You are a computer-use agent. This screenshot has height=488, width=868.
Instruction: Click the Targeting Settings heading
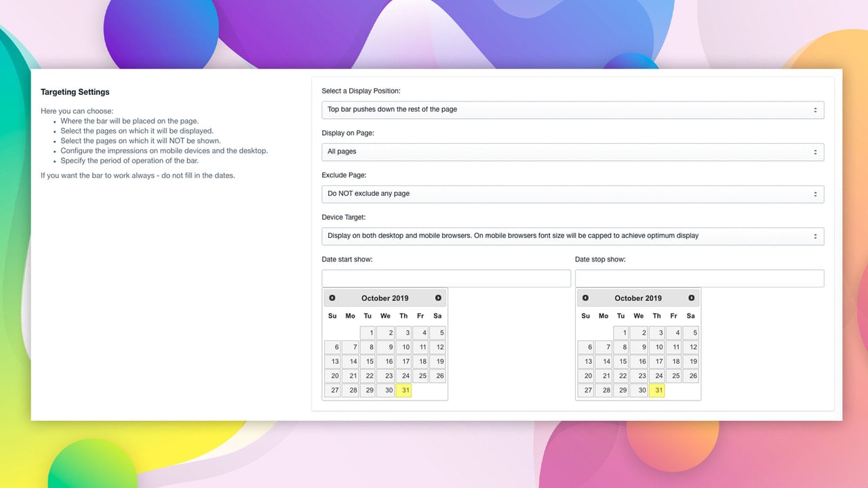tap(75, 92)
